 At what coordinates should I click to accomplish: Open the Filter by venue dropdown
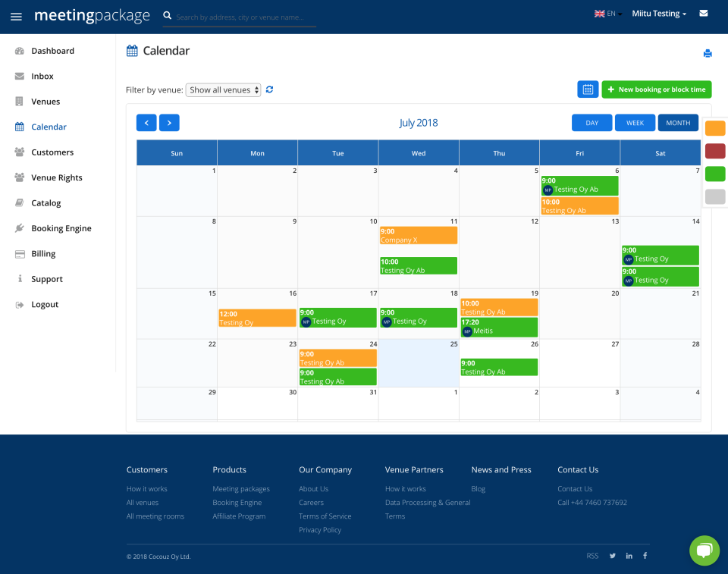[223, 89]
